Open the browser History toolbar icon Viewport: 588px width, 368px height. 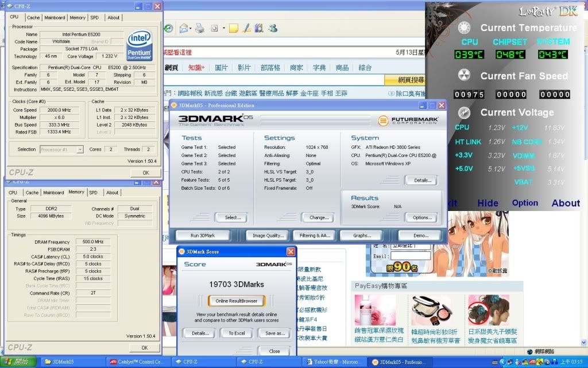[x=169, y=28]
